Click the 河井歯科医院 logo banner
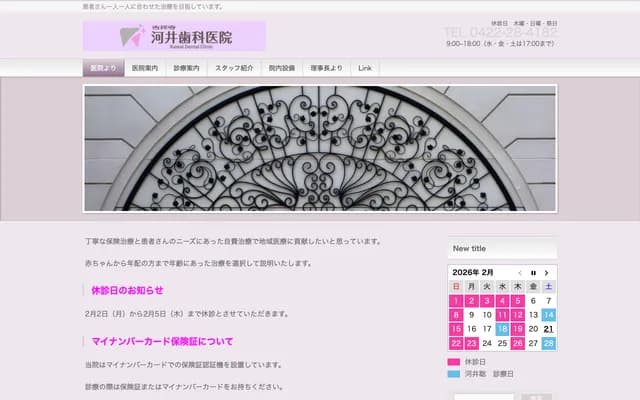Image resolution: width=640 pixels, height=400 pixels. pyautogui.click(x=174, y=36)
